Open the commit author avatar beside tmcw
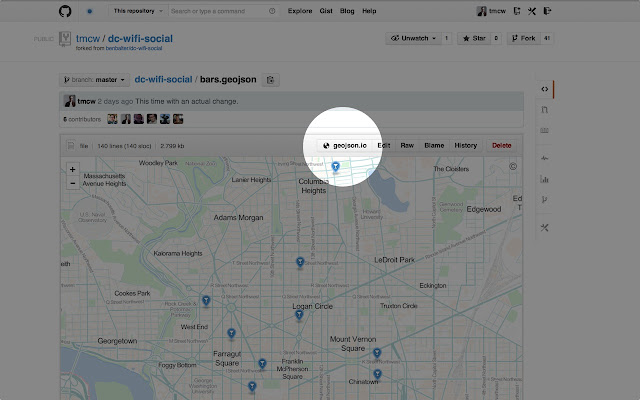Image resolution: width=640 pixels, height=400 pixels. click(70, 101)
